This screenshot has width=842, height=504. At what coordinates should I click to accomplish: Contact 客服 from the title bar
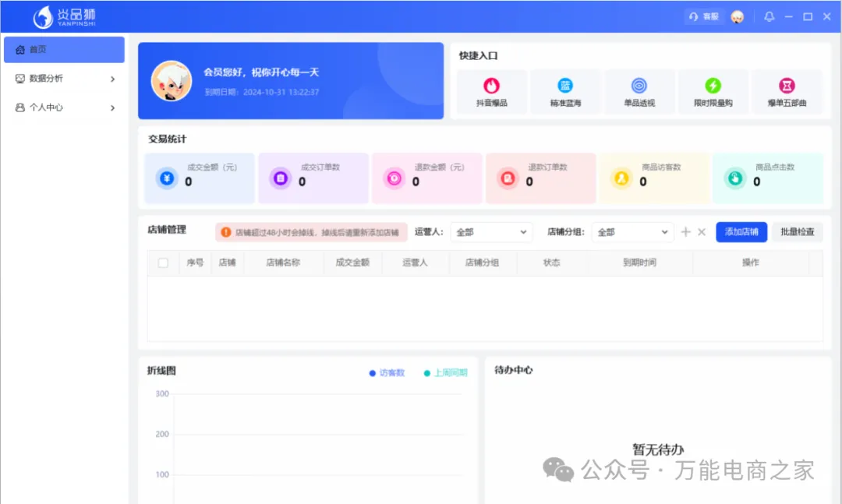(704, 16)
